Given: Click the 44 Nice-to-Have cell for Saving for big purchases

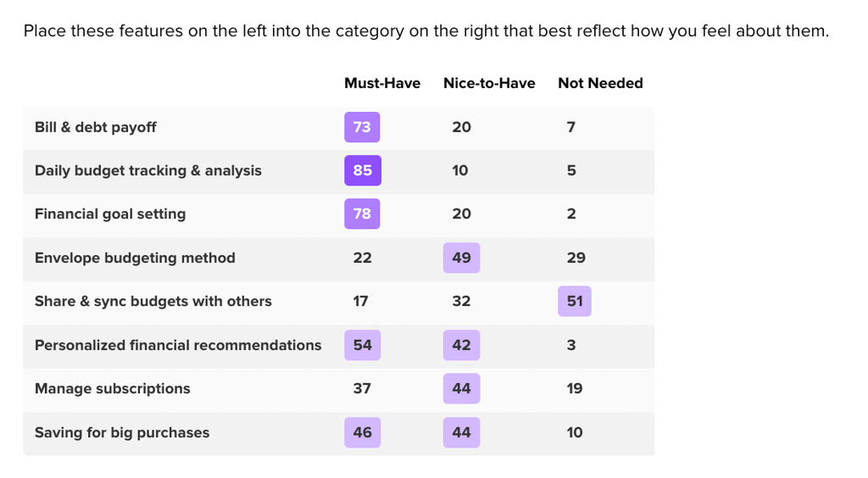Looking at the screenshot, I should (x=462, y=432).
